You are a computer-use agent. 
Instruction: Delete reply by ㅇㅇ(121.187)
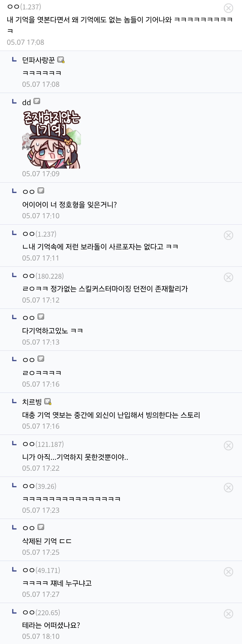[x=228, y=446]
